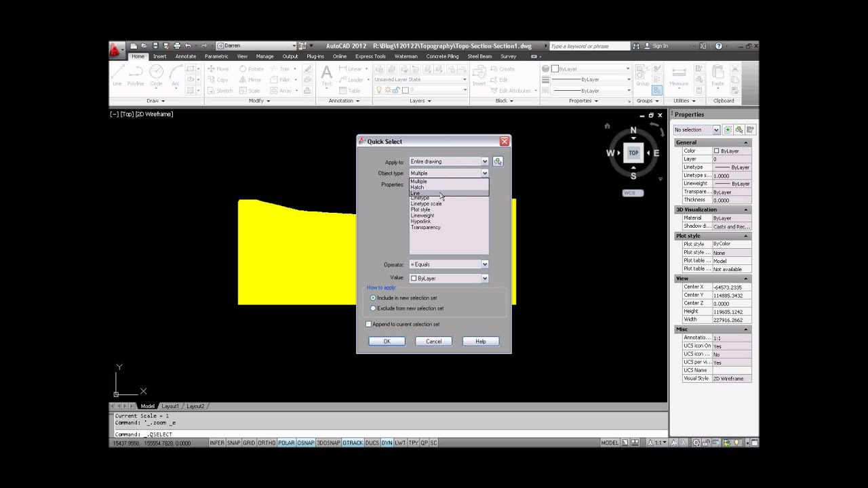Click Sign In link
This screenshot has width=868, height=488.
(660, 46)
